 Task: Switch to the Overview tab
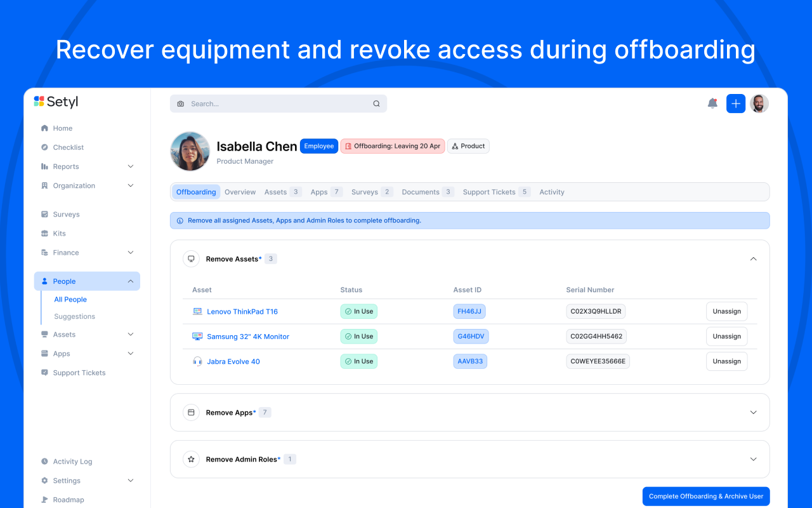pos(240,191)
